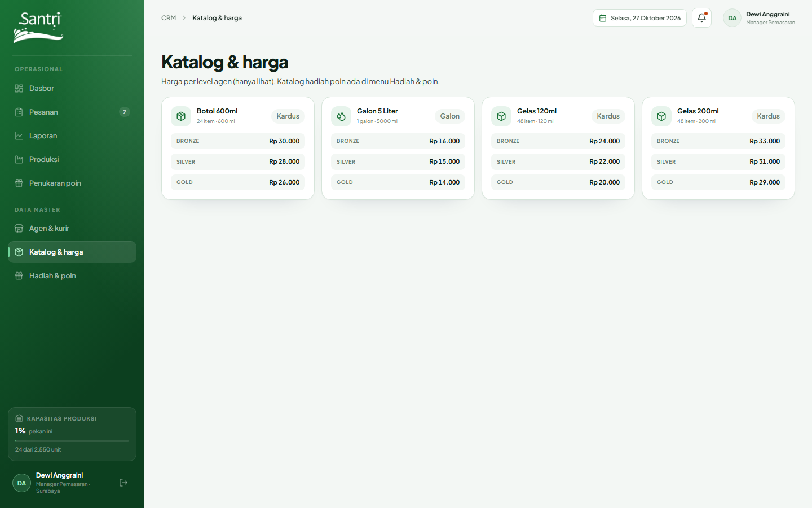This screenshot has width=812, height=508.
Task: Click the Produksi factory icon
Action: (x=19, y=160)
